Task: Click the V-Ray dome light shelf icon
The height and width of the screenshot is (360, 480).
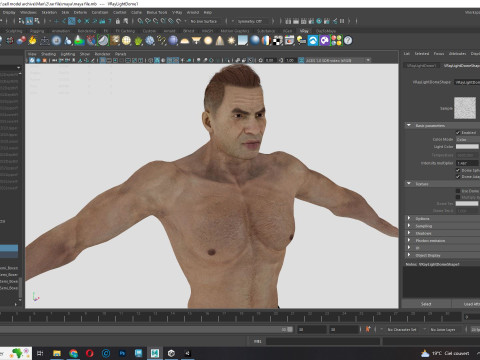Action: pos(184,41)
